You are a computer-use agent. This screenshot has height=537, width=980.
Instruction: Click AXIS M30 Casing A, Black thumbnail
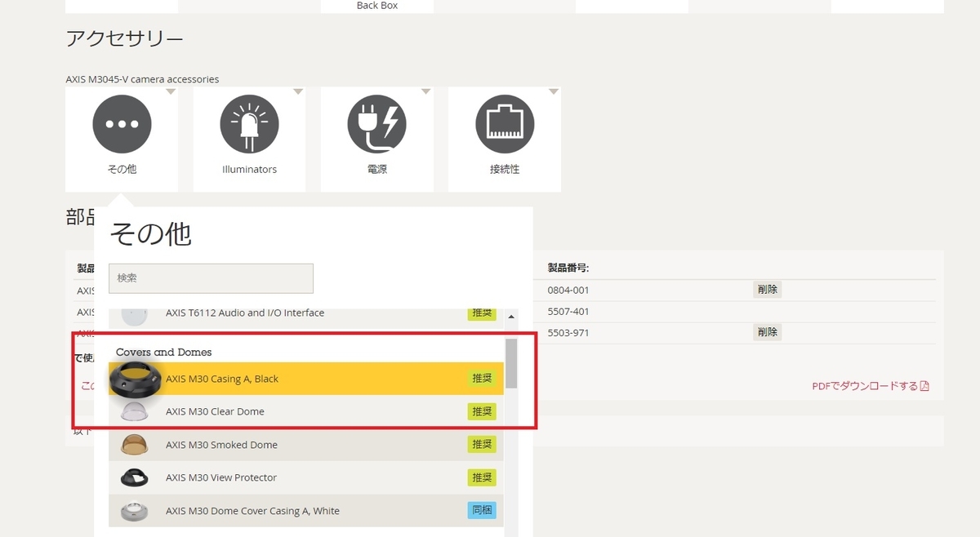tap(135, 379)
